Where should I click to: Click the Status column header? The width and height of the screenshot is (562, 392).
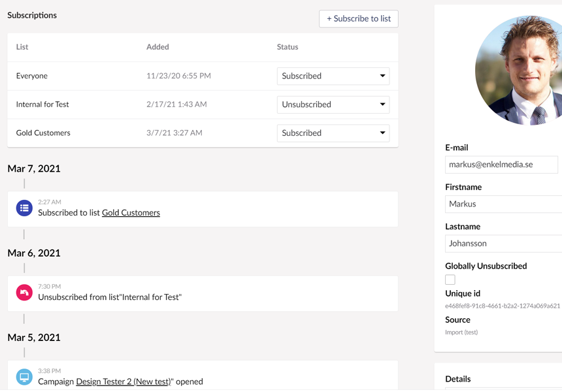288,47
